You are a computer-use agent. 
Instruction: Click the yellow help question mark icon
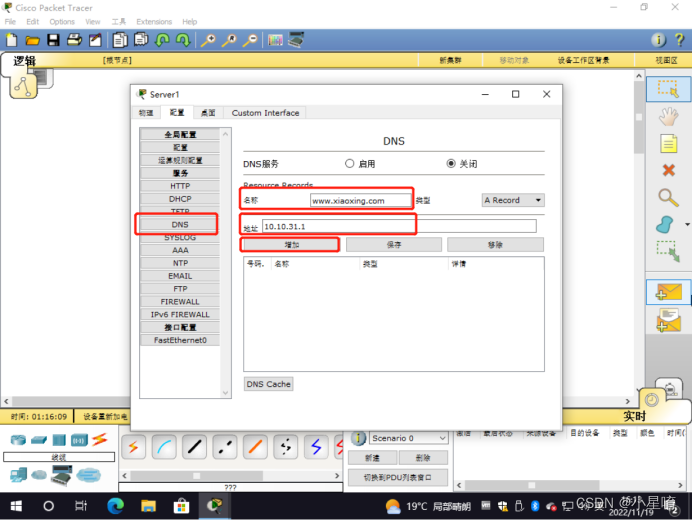coord(679,40)
